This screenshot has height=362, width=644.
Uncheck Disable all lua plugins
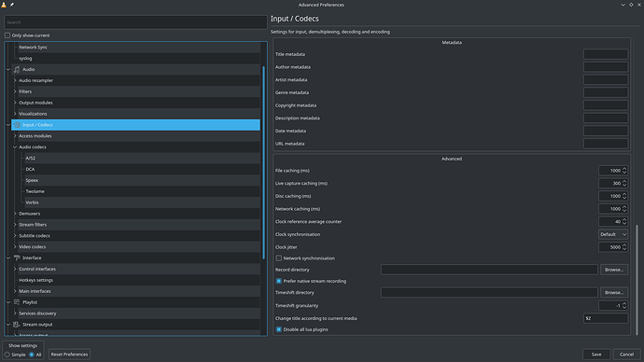pos(279,329)
